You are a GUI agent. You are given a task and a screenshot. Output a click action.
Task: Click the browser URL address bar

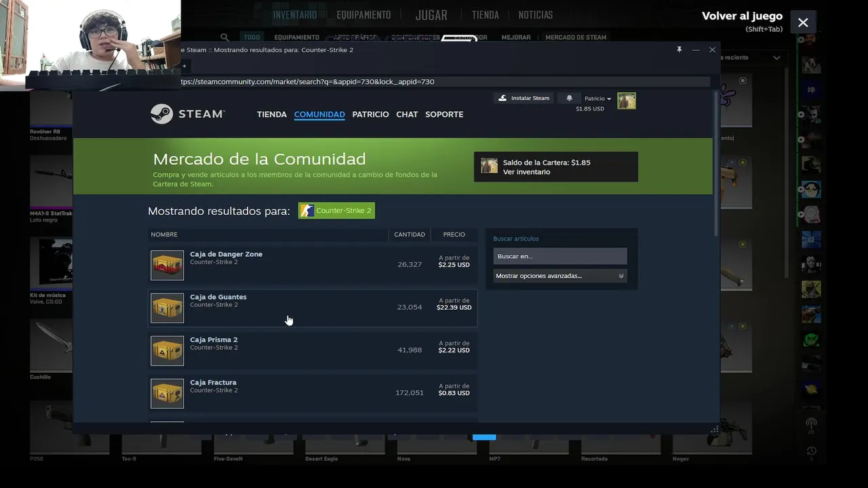444,81
